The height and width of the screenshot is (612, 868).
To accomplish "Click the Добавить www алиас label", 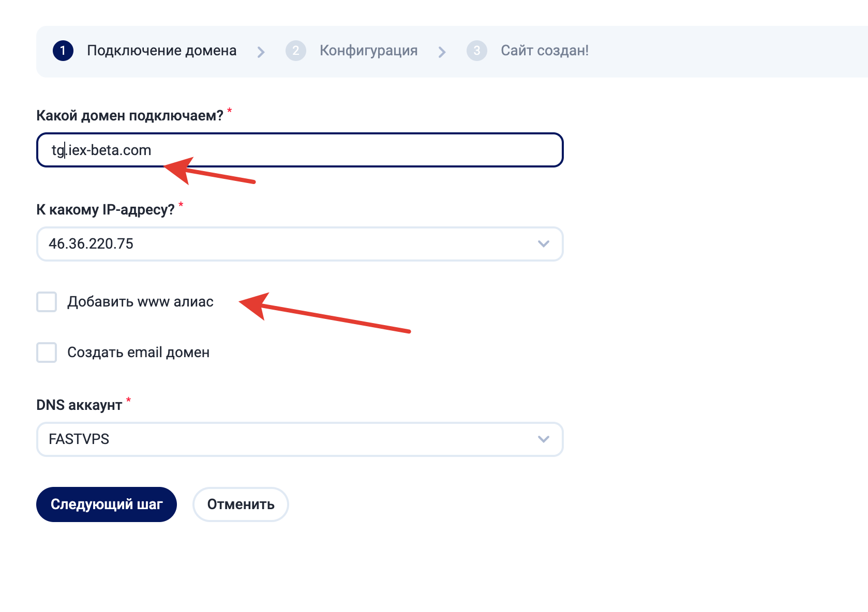I will point(140,302).
